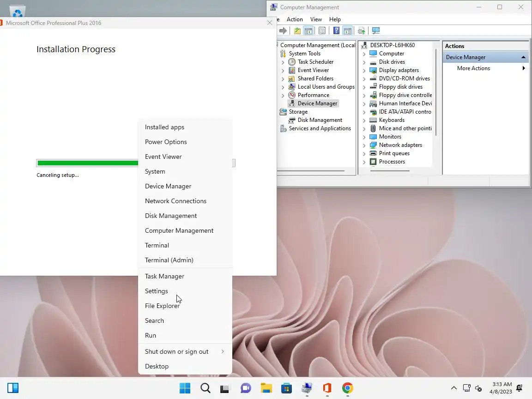Choose Desktop from the context menu

[x=185, y=366]
